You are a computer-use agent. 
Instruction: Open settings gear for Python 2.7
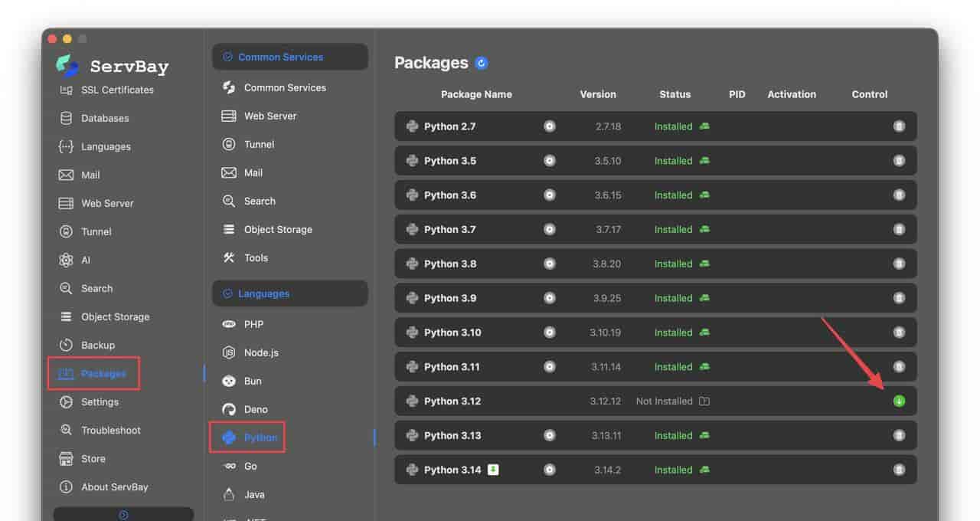coord(550,126)
